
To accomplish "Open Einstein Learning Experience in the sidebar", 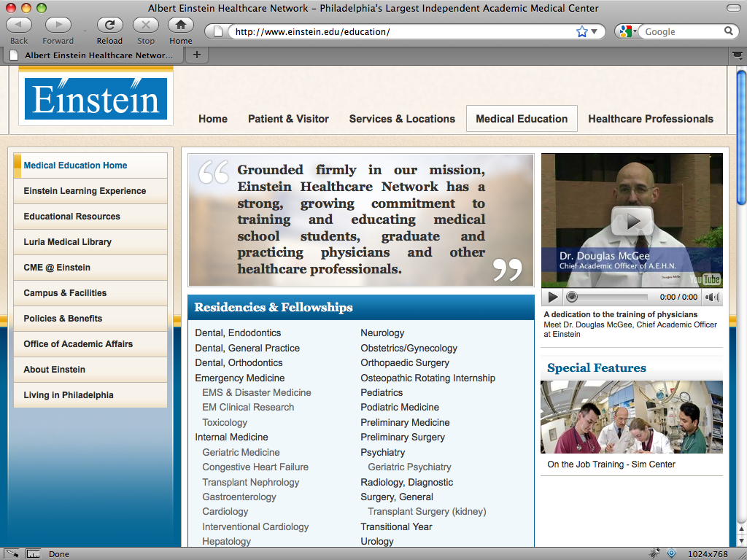I will click(x=90, y=191).
